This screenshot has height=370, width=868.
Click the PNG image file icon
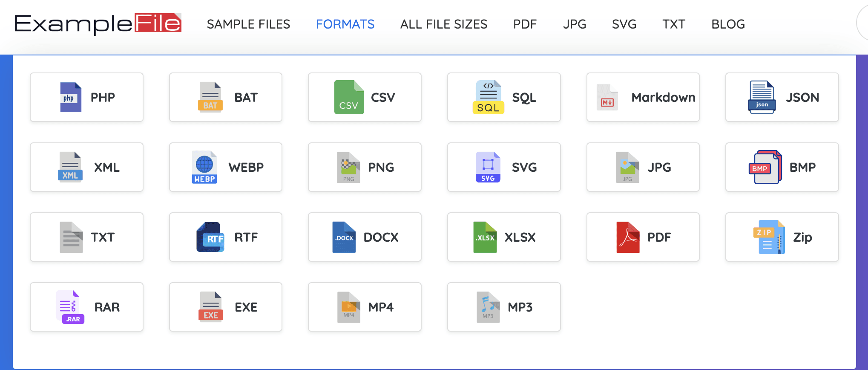(349, 167)
